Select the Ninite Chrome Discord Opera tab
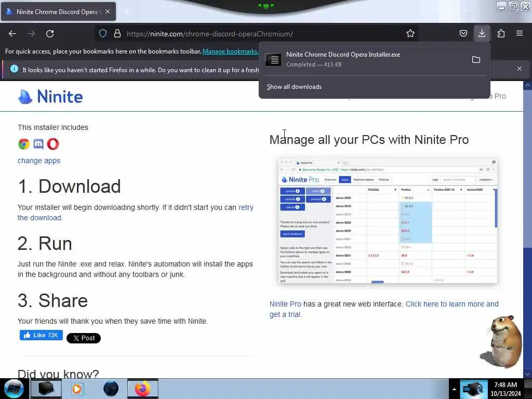 (58, 11)
